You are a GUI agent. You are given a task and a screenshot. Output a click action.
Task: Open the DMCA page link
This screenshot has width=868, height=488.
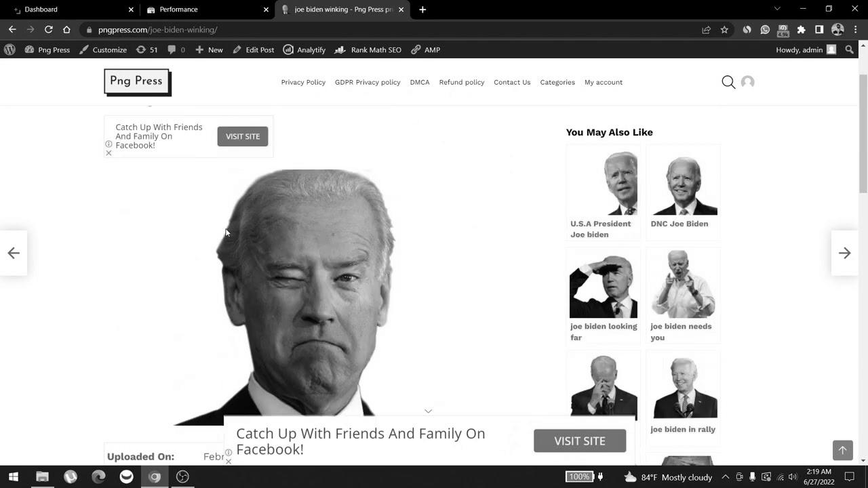[x=419, y=82]
